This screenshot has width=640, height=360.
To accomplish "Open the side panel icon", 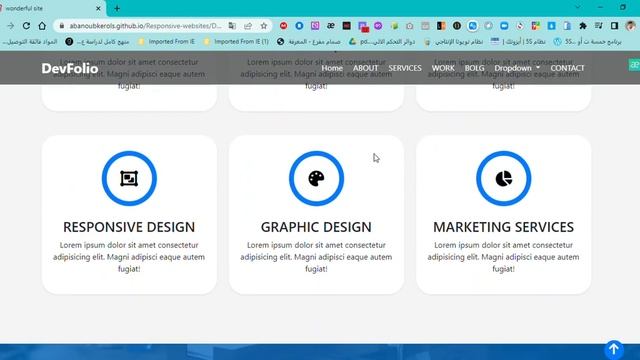I will click(x=614, y=26).
